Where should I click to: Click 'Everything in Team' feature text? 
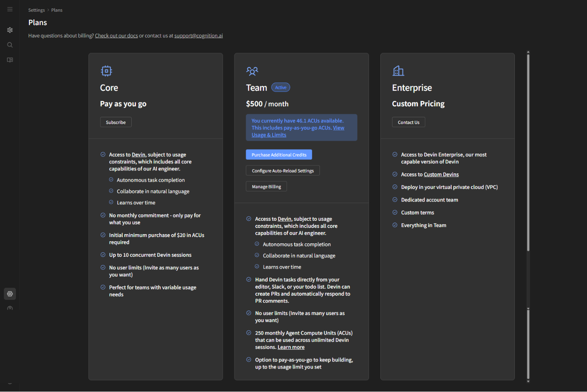(423, 225)
